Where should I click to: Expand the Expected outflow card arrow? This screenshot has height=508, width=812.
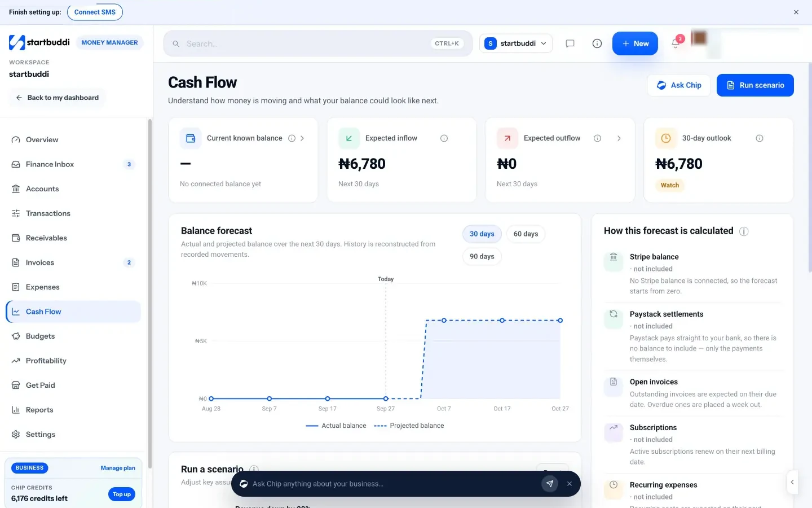619,138
